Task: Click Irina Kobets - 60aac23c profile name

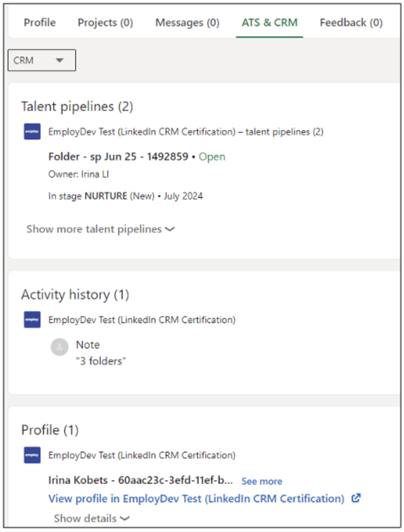Action: (x=140, y=480)
